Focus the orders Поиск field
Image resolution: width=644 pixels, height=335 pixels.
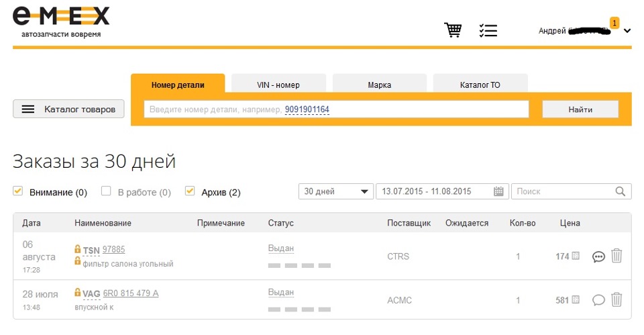(572, 191)
